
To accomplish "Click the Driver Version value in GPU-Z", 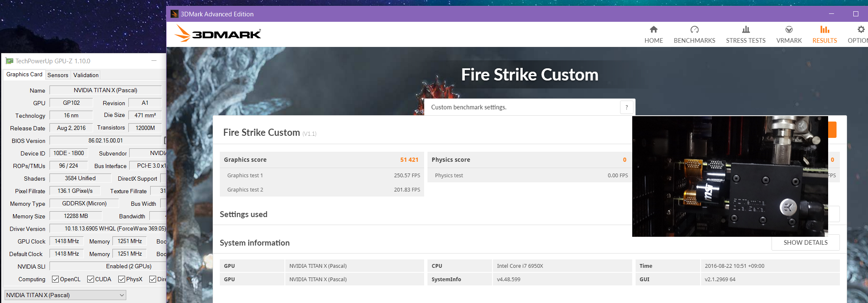I will 108,228.
